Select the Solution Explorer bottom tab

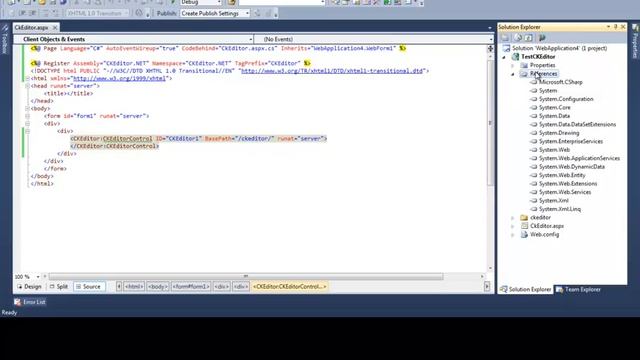click(526, 289)
